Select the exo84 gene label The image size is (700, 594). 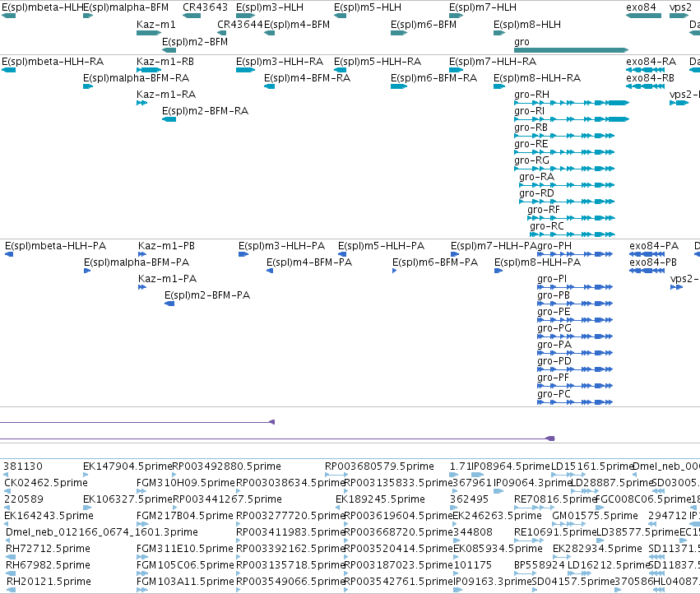[x=641, y=7]
